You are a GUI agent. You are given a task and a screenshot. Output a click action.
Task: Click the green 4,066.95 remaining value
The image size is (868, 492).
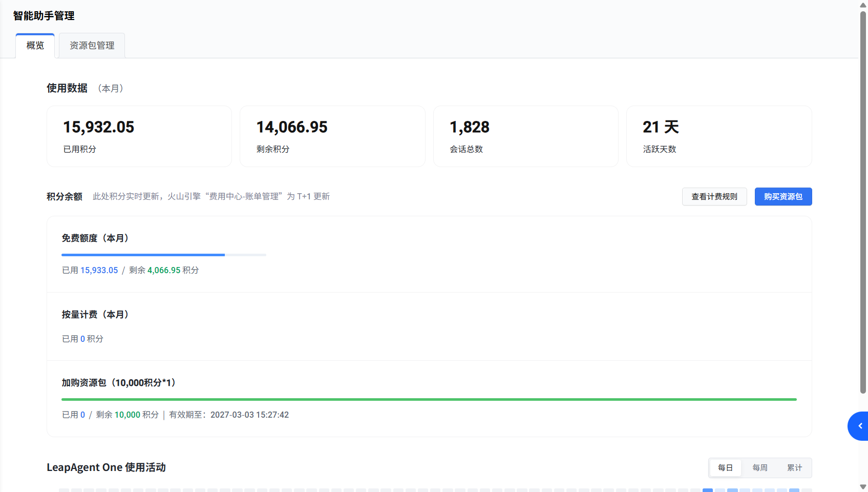click(x=164, y=270)
